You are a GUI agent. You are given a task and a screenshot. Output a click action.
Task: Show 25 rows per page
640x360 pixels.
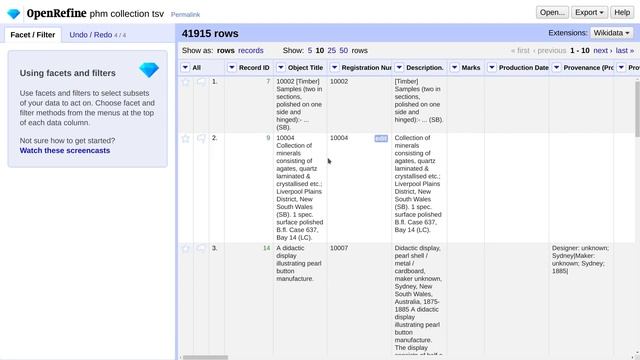pos(331,51)
